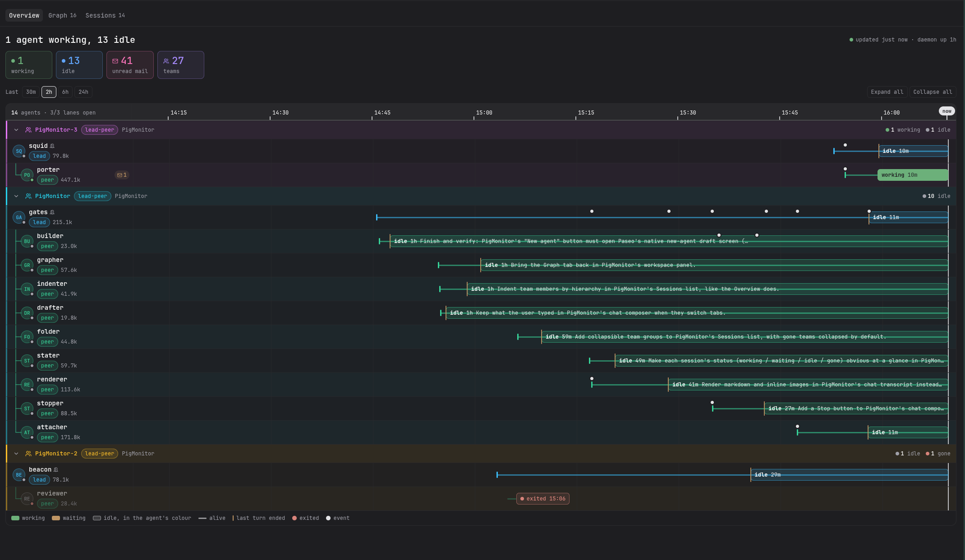Click the stopper agent row name
Image resolution: width=965 pixels, height=560 pixels.
(50, 404)
